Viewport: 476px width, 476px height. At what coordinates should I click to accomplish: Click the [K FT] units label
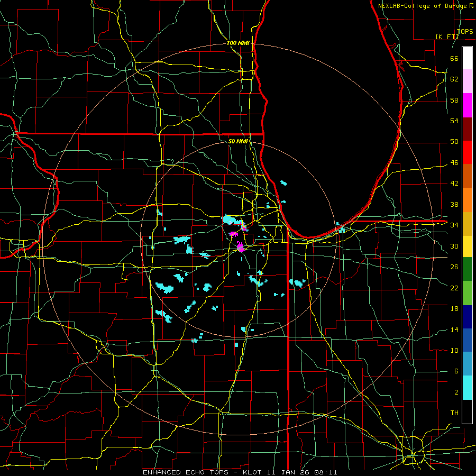447,36
